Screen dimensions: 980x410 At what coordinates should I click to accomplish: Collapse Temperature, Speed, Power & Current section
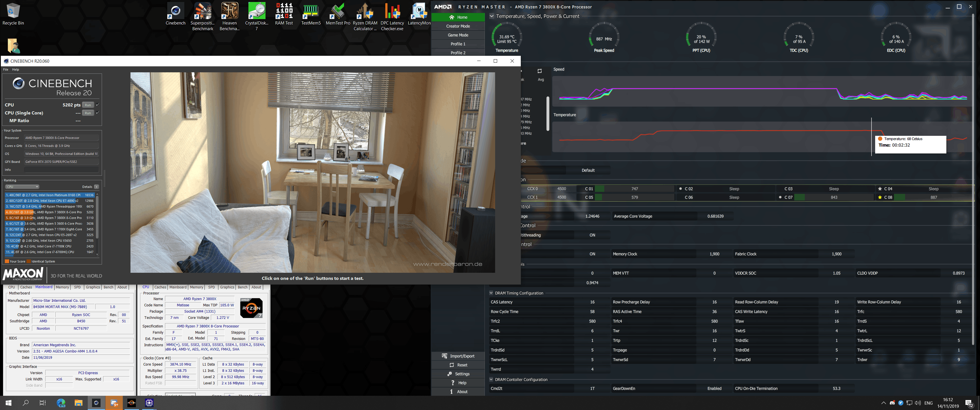pos(491,16)
